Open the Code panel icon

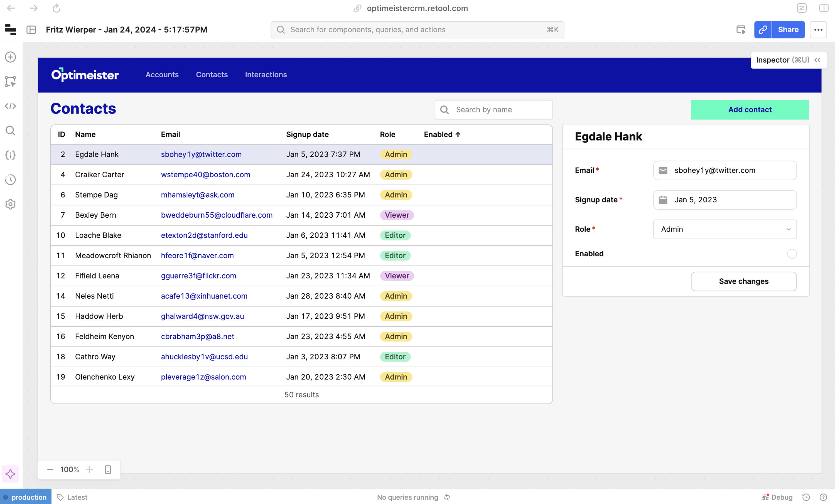click(x=11, y=106)
